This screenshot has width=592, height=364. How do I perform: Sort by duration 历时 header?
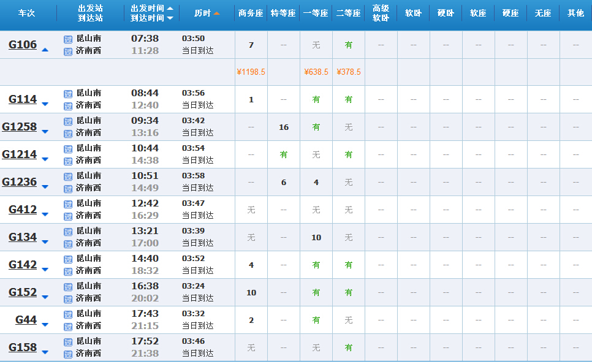pos(207,13)
